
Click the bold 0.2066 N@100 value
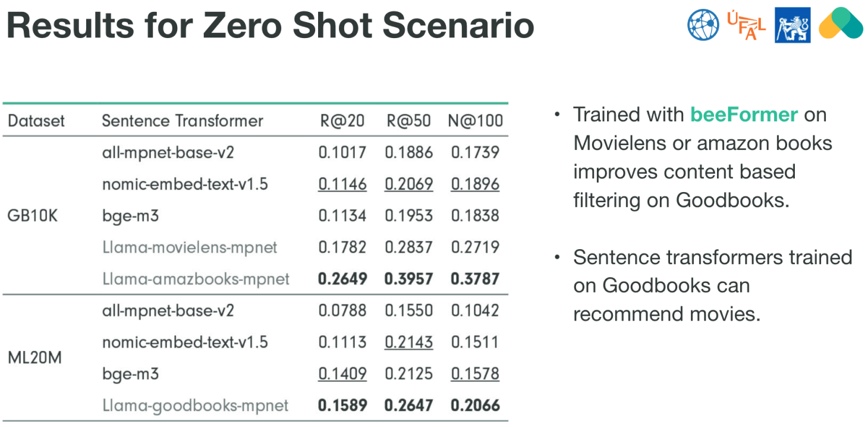coord(475,406)
